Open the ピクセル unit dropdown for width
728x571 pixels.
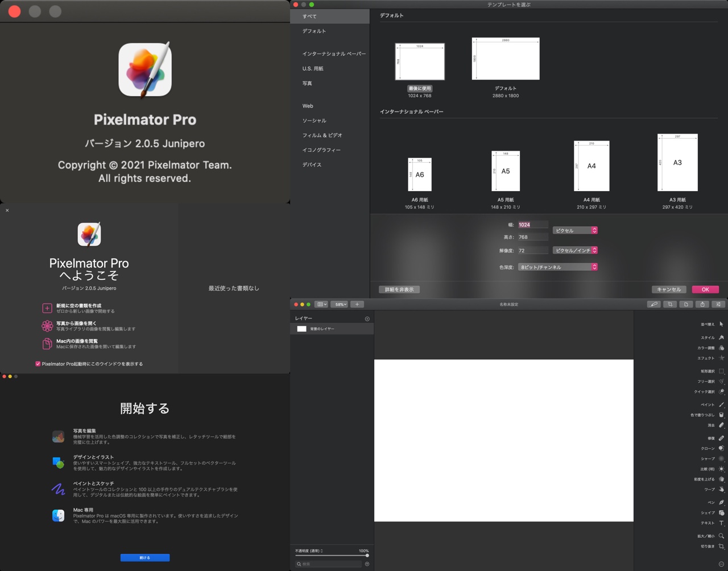[575, 230]
